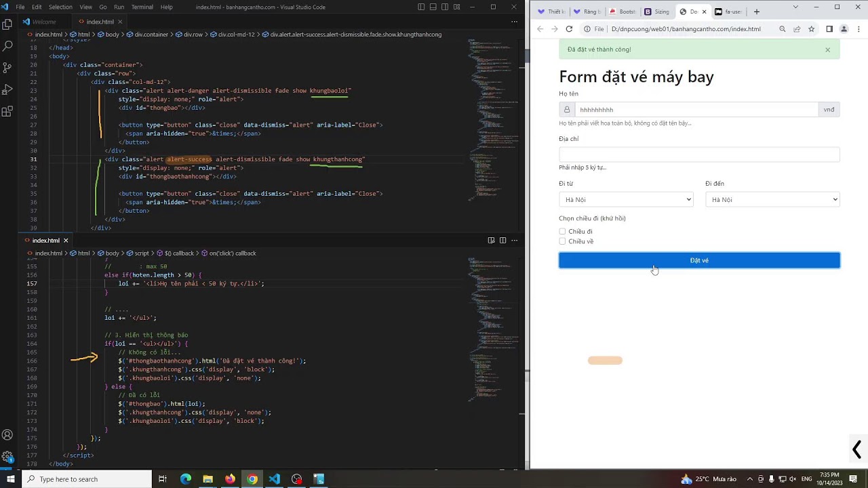
Task: Open Search view in VS Code activity bar
Action: point(7,46)
